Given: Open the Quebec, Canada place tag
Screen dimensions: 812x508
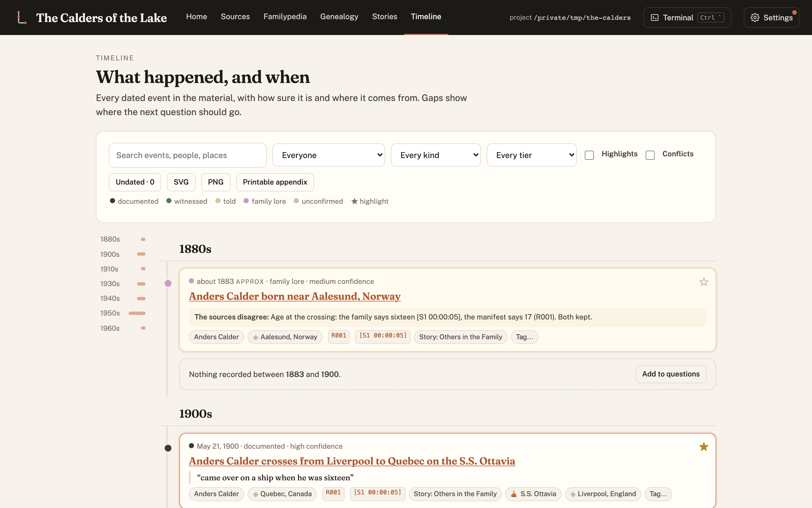Looking at the screenshot, I should click(x=282, y=494).
